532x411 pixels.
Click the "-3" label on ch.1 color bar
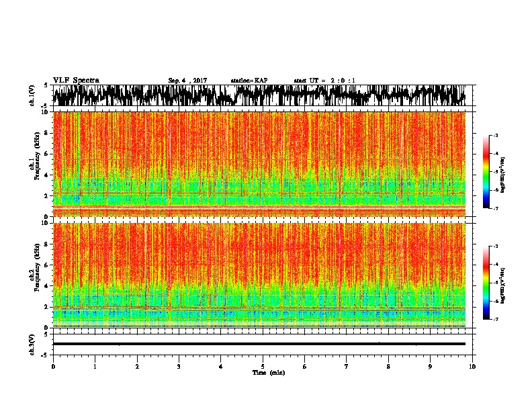point(495,135)
